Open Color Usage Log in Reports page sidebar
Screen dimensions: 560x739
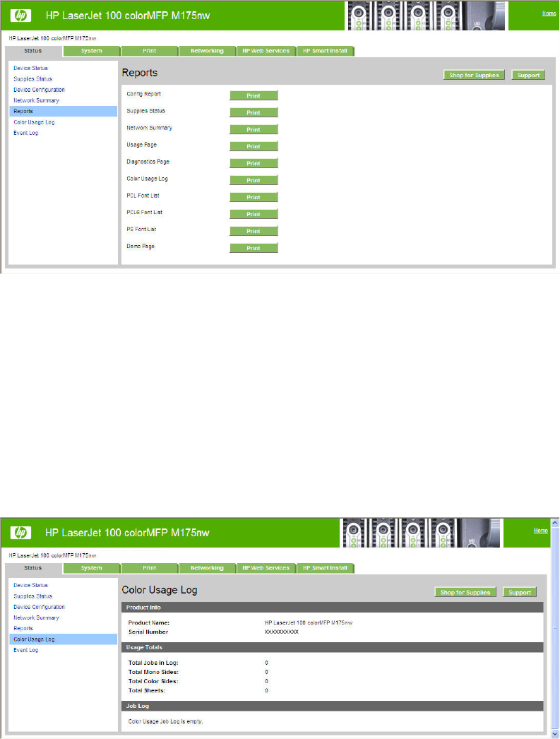click(x=34, y=122)
